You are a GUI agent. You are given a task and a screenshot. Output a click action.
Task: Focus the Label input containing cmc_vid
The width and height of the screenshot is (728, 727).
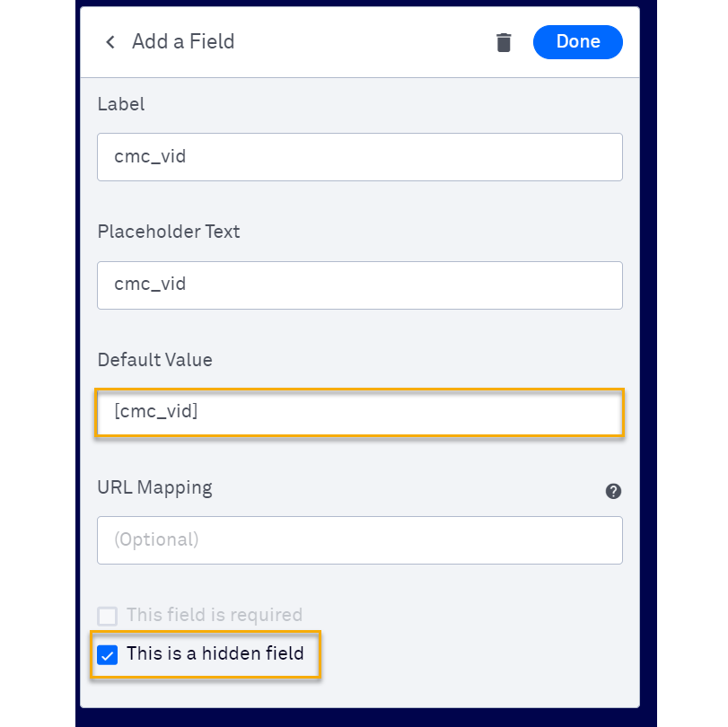click(359, 157)
